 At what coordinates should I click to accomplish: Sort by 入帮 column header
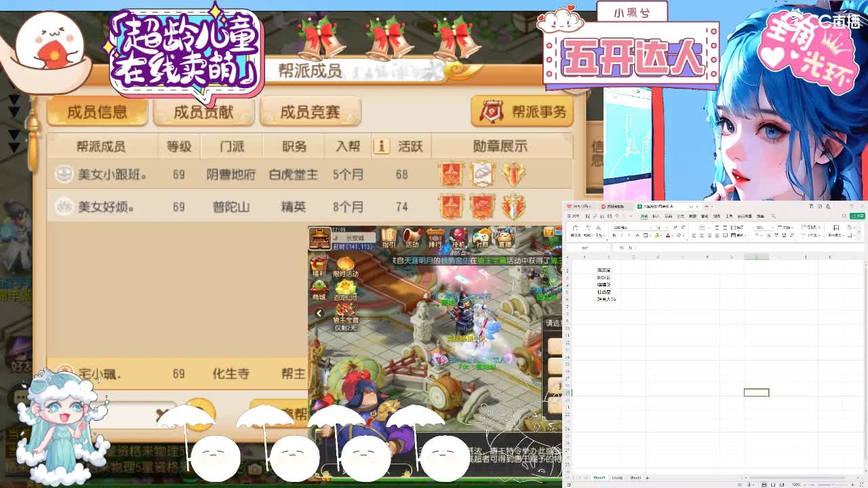pyautogui.click(x=348, y=146)
